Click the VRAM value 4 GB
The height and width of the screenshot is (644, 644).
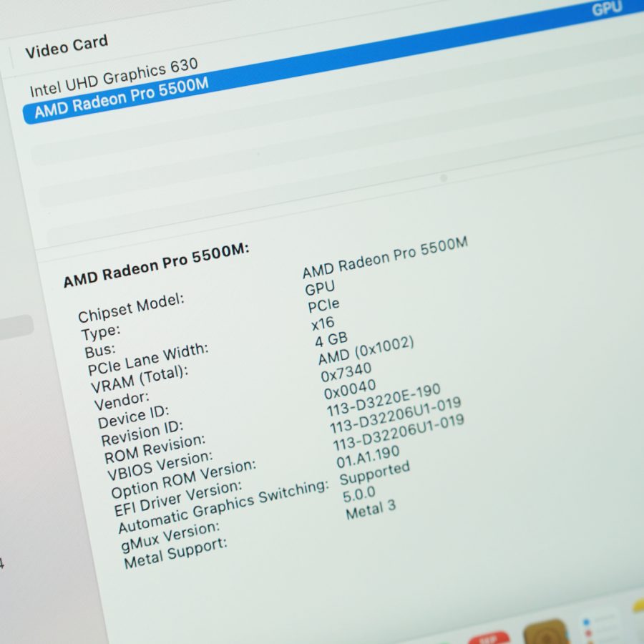331,340
